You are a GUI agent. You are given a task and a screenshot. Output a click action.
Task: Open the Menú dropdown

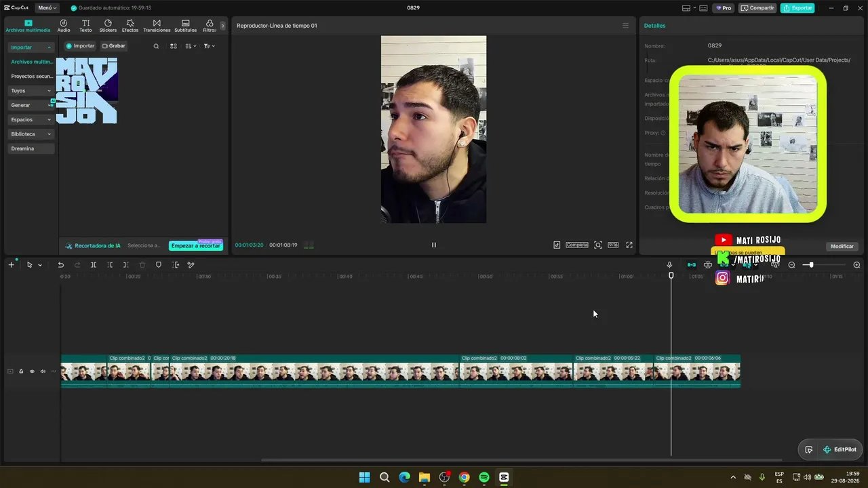tap(47, 8)
